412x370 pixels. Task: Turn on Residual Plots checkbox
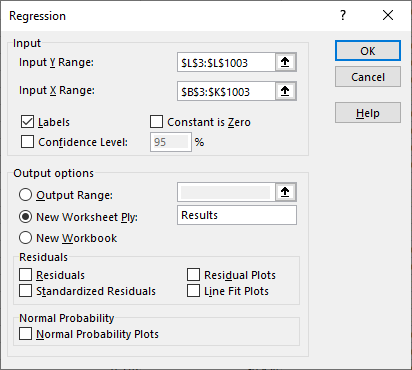coord(193,275)
